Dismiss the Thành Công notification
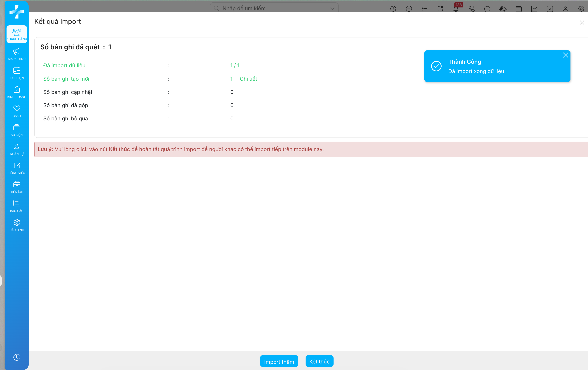This screenshot has height=370, width=588. [565, 55]
